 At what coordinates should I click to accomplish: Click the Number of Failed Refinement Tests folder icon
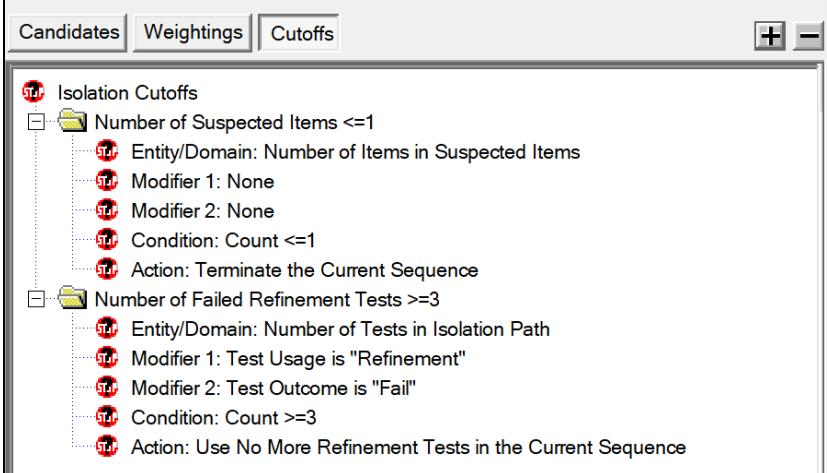tap(72, 298)
